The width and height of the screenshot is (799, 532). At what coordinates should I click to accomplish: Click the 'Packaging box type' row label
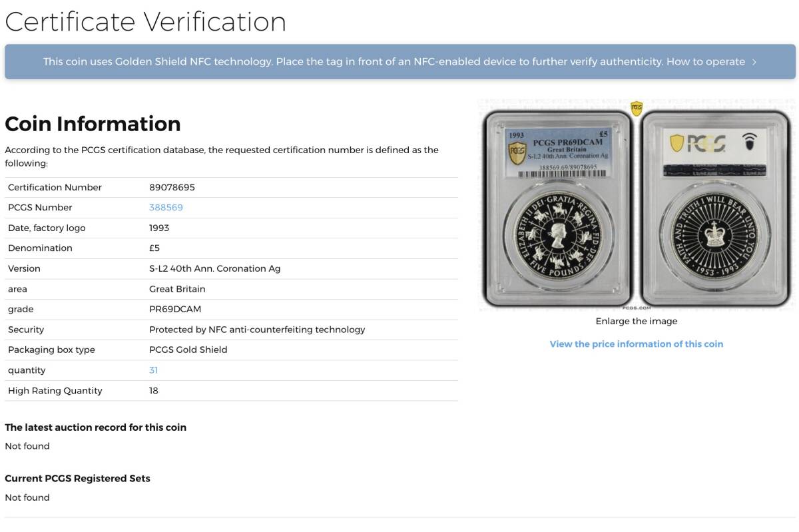tap(51, 350)
